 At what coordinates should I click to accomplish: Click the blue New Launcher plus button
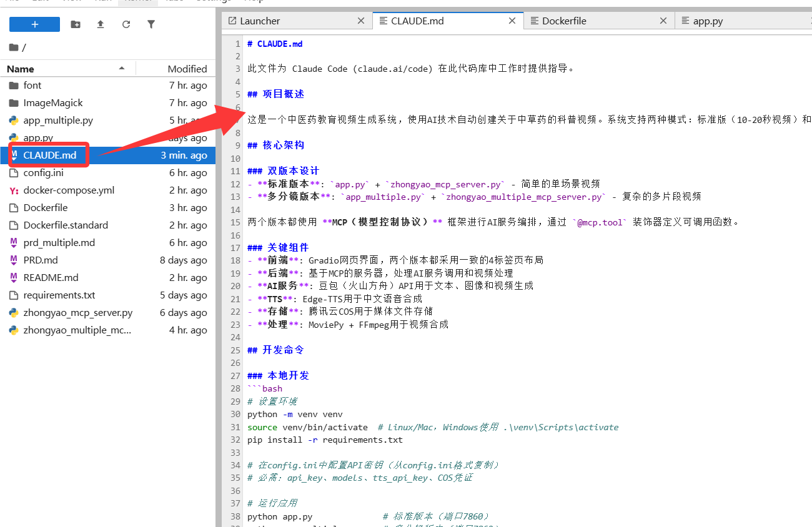(x=34, y=24)
